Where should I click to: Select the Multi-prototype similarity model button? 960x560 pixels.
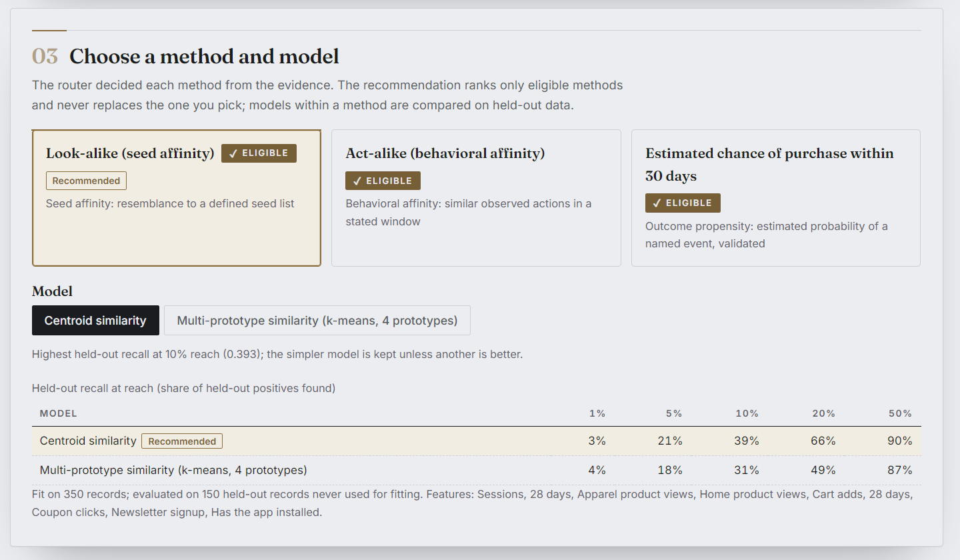pyautogui.click(x=317, y=321)
